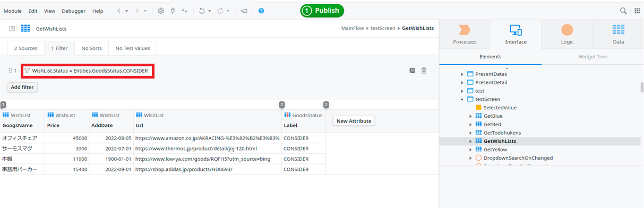Screen dimensions: 644x208
Task: Expand the PresentDetail tree node
Action: 462,82
